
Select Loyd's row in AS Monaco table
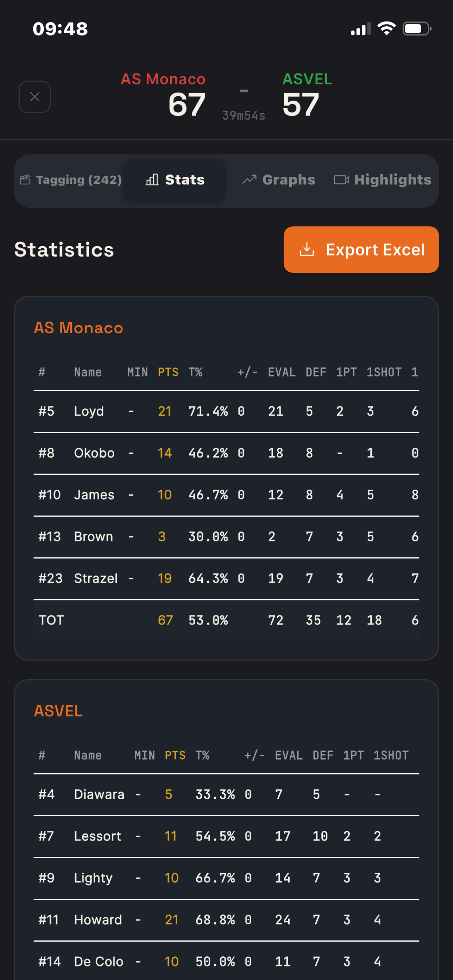click(226, 412)
